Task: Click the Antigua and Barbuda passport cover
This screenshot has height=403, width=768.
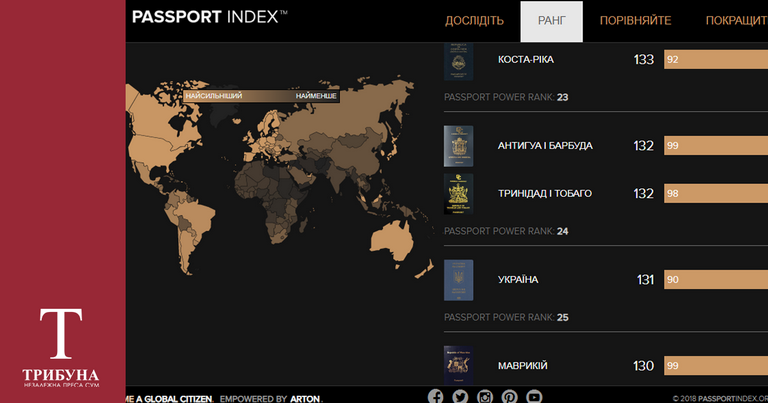Action: click(x=458, y=146)
